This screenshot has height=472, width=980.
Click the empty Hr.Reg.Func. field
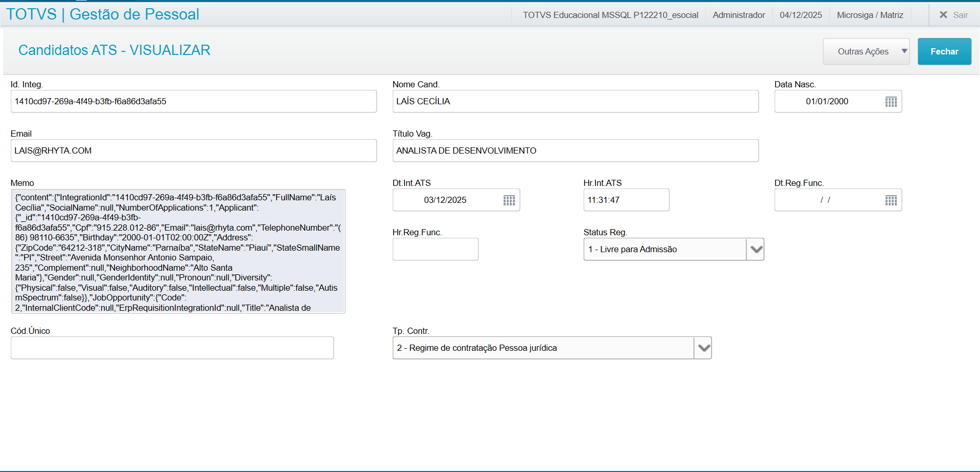click(435, 250)
